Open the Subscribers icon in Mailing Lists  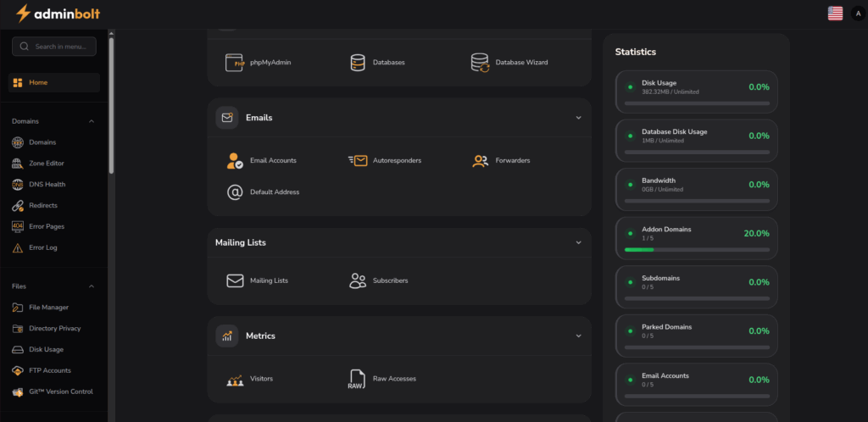tap(358, 280)
